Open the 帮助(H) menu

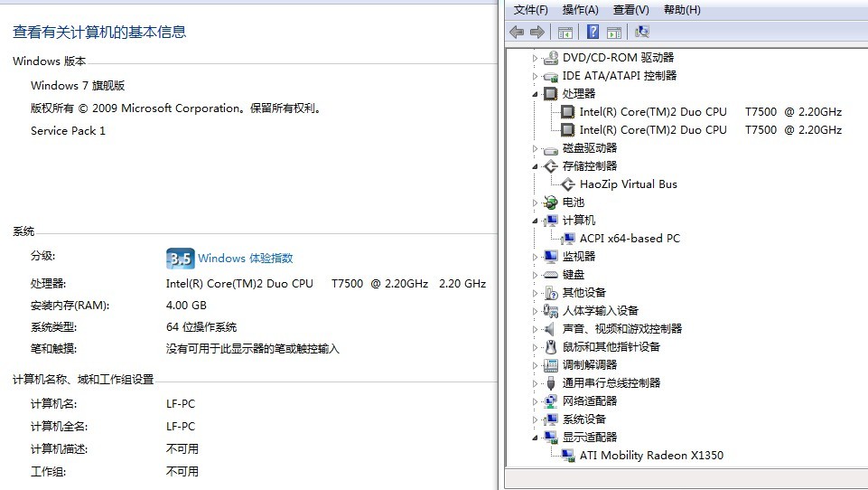pos(682,10)
